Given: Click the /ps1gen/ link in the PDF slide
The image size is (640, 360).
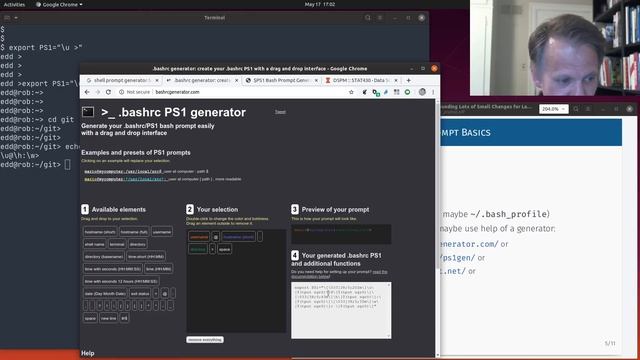Looking at the screenshot, I should click(x=458, y=258).
